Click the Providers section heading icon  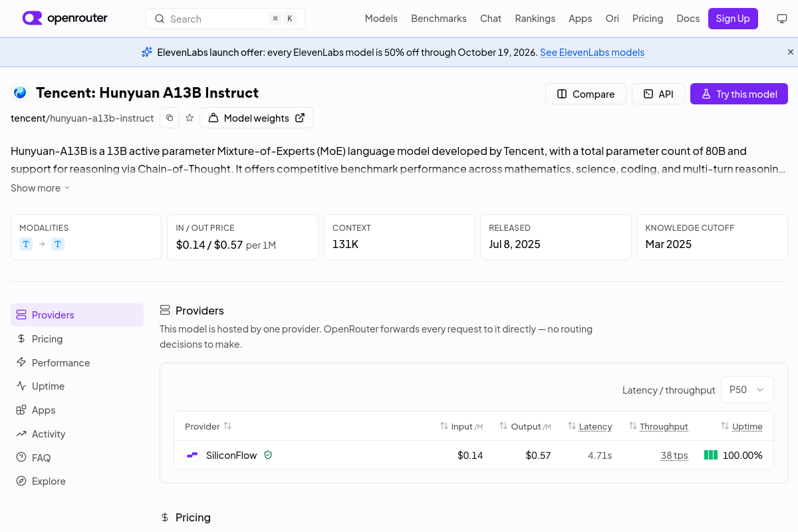(x=165, y=311)
